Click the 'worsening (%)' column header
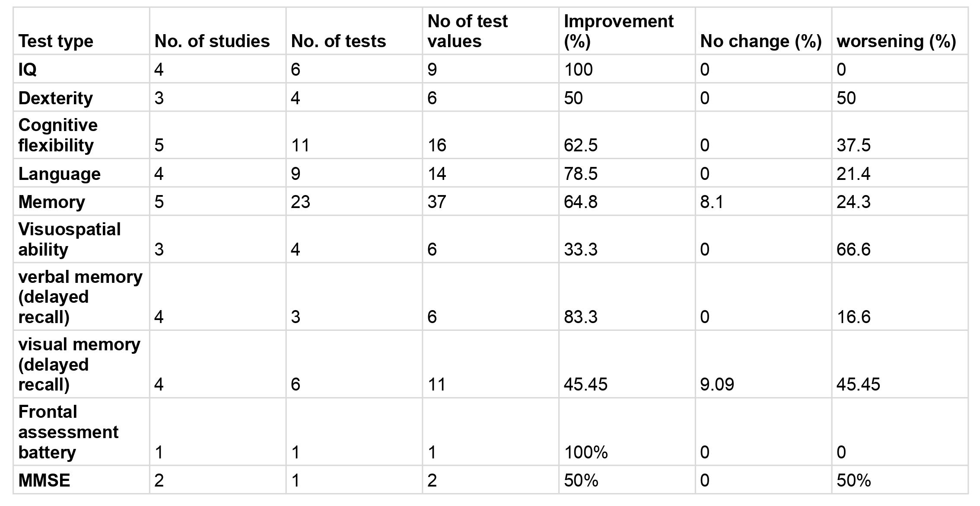This screenshot has width=980, height=506. tap(896, 41)
